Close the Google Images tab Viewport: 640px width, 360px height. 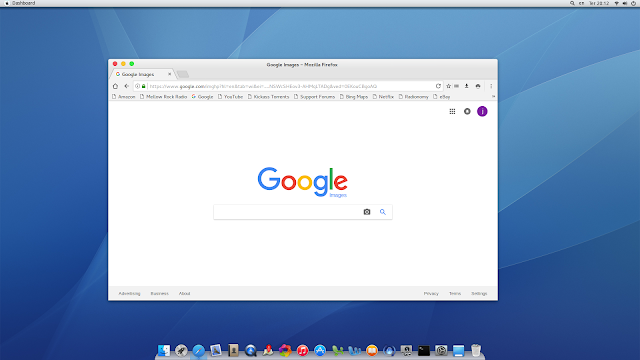(169, 74)
